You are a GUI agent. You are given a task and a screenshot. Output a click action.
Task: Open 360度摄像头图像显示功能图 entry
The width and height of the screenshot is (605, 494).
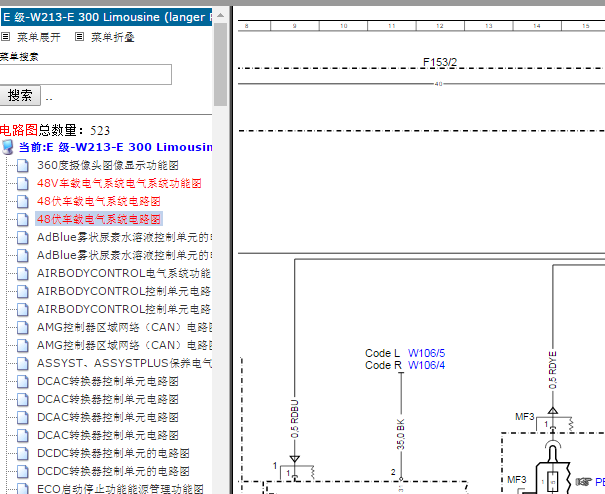(x=108, y=165)
